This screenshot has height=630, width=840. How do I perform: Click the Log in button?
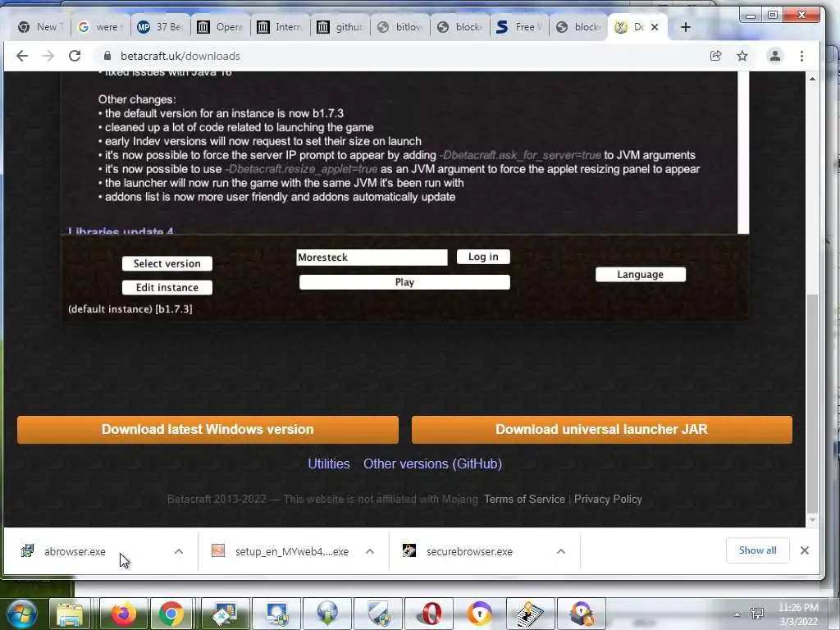483,257
